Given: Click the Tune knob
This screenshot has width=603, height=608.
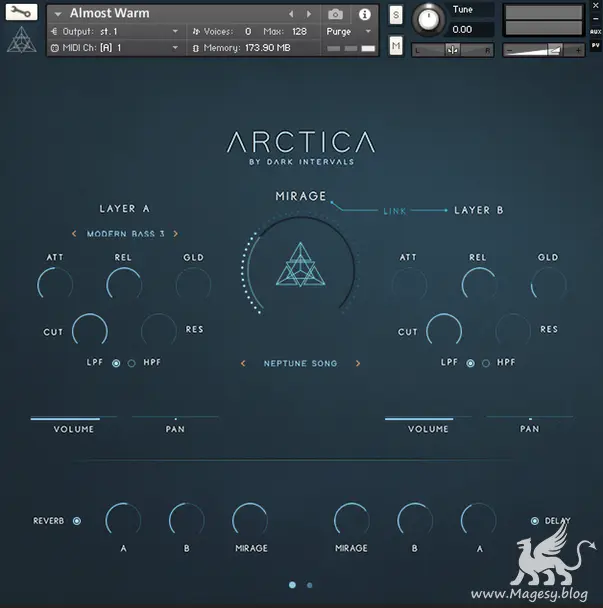Looking at the screenshot, I should click(428, 19).
